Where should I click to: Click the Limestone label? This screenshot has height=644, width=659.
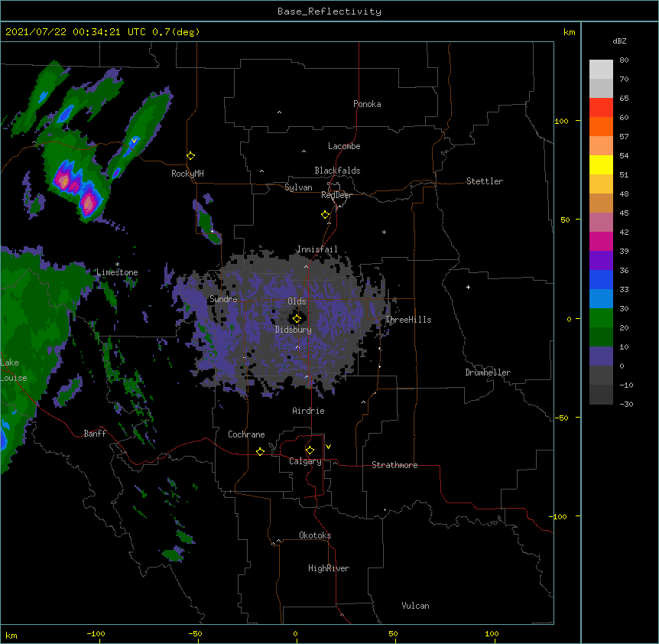117,272
